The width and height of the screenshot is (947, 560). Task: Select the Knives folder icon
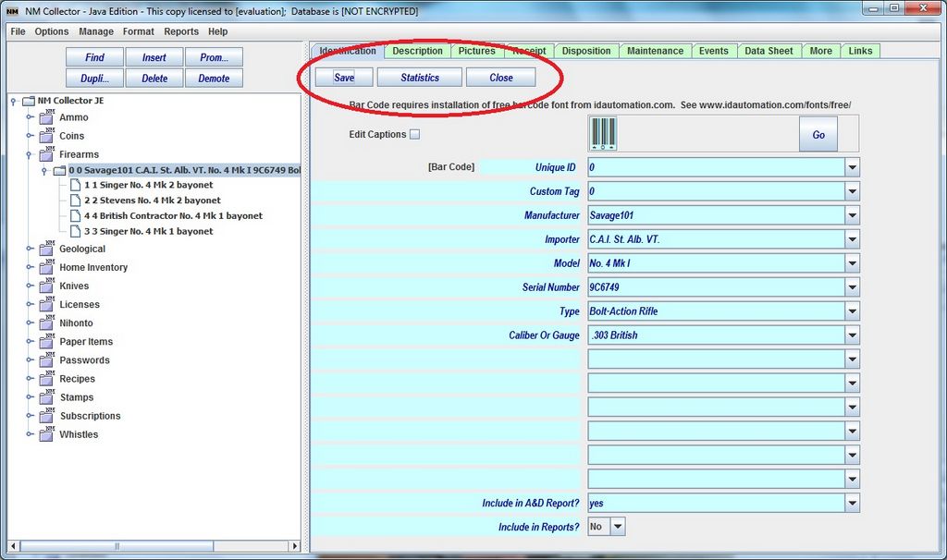46,286
